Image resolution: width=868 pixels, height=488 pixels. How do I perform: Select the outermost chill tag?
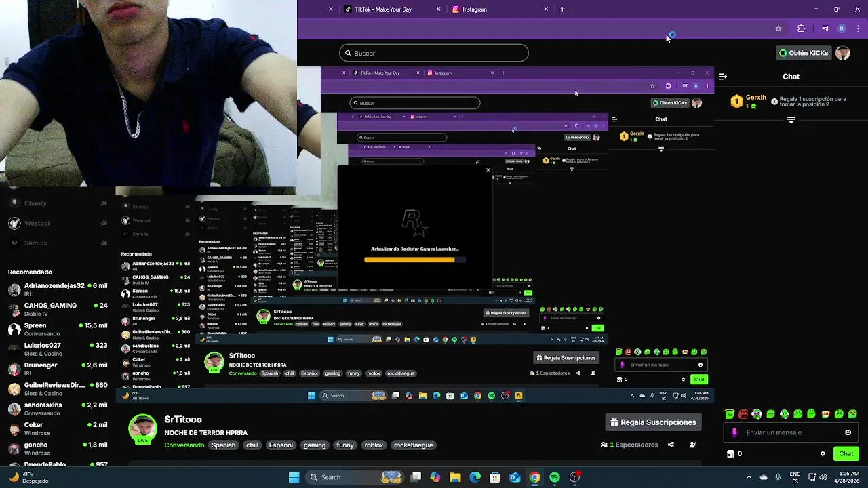click(252, 445)
